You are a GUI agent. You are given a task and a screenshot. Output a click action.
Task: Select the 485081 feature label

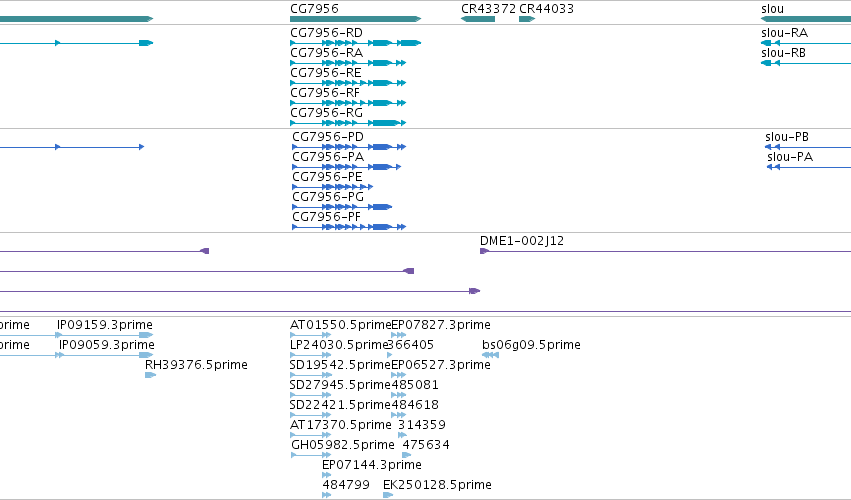tap(415, 385)
